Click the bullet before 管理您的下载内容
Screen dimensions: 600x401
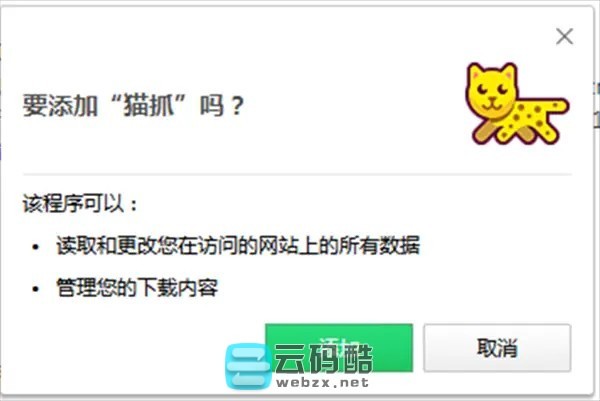click(36, 289)
